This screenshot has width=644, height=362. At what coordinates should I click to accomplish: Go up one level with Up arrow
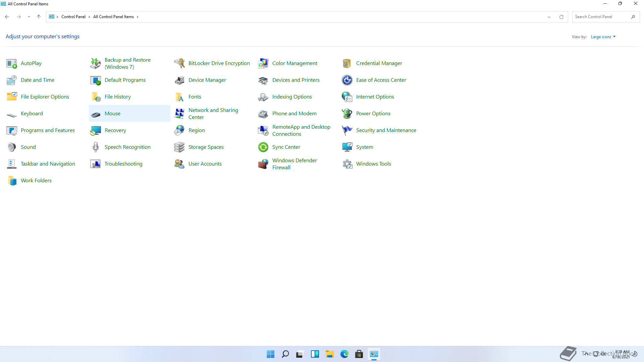click(39, 17)
